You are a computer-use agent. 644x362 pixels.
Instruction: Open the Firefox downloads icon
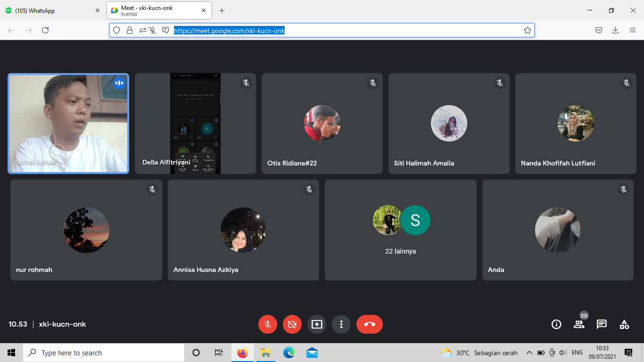click(615, 30)
